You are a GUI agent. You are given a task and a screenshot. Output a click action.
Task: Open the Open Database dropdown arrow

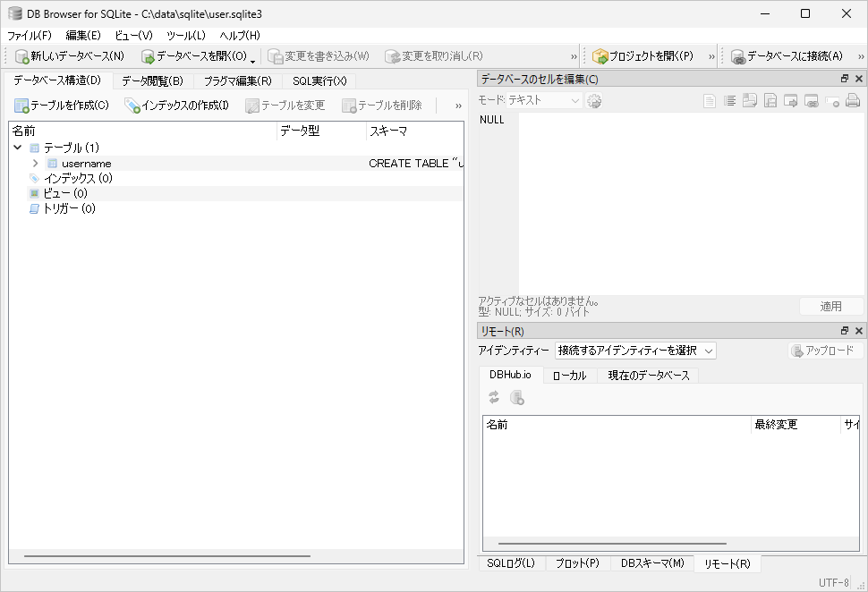click(x=253, y=59)
